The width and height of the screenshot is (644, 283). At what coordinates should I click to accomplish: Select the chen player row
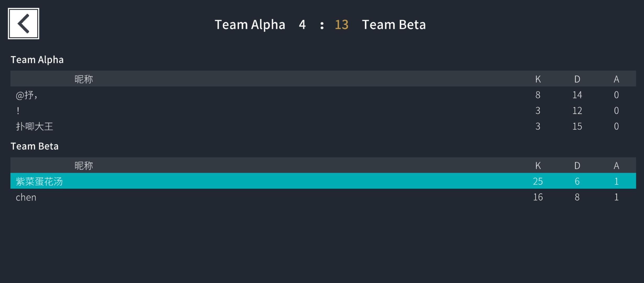pos(323,197)
